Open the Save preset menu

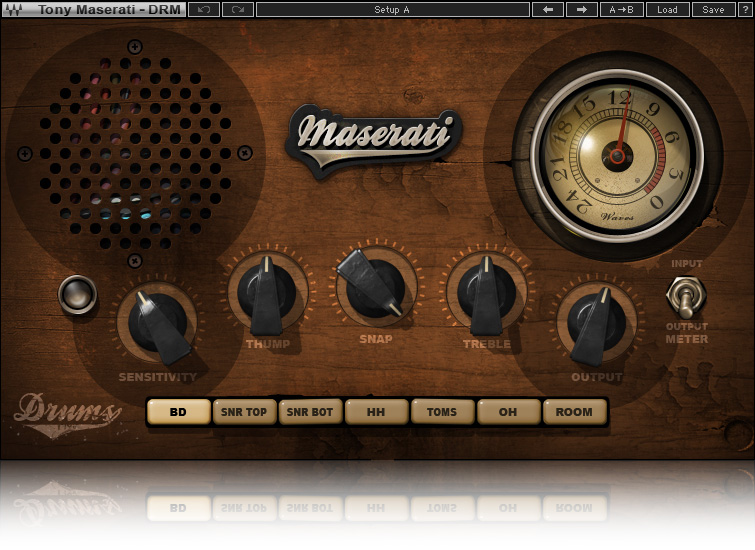[x=713, y=9]
